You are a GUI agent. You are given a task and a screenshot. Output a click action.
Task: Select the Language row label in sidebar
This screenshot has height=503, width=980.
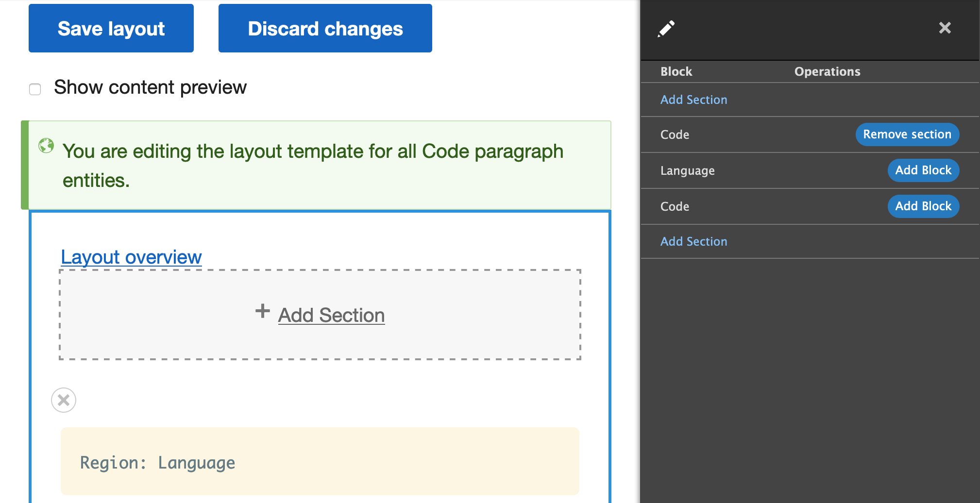[687, 171]
